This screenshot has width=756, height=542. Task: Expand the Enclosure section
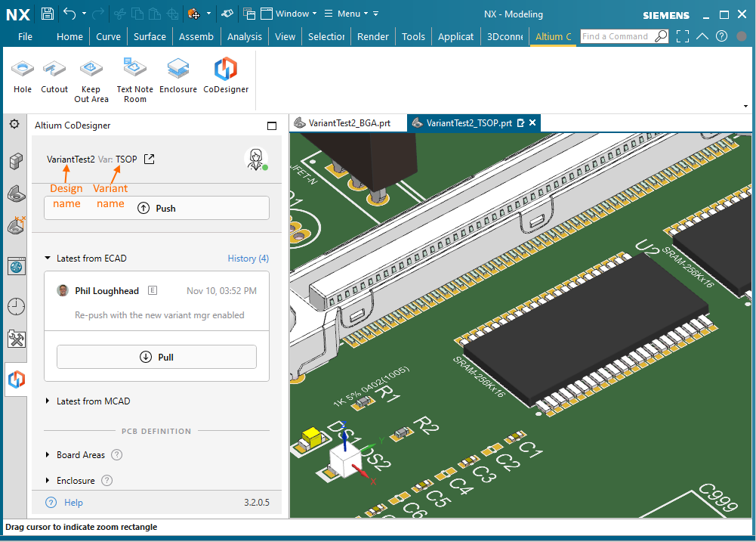[48, 480]
